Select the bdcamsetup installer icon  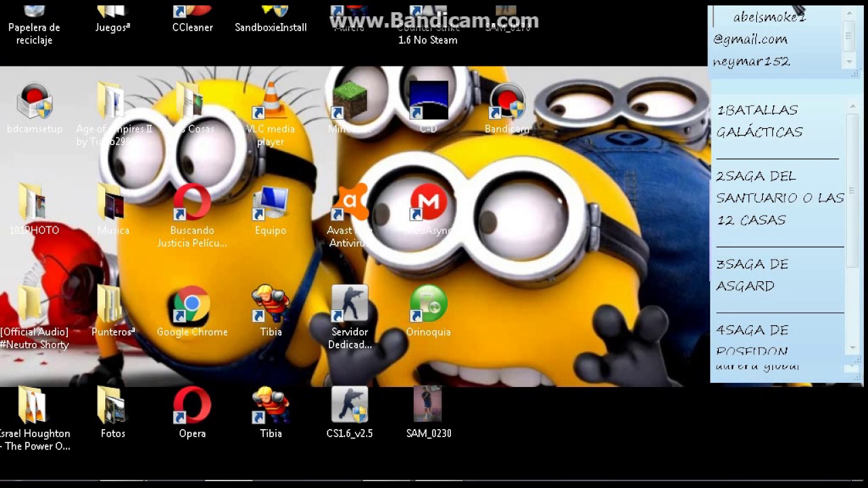[35, 108]
